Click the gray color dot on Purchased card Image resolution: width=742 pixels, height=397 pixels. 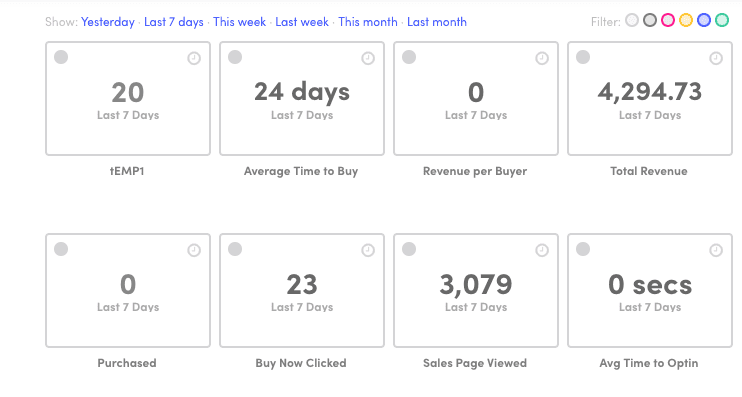coord(61,249)
